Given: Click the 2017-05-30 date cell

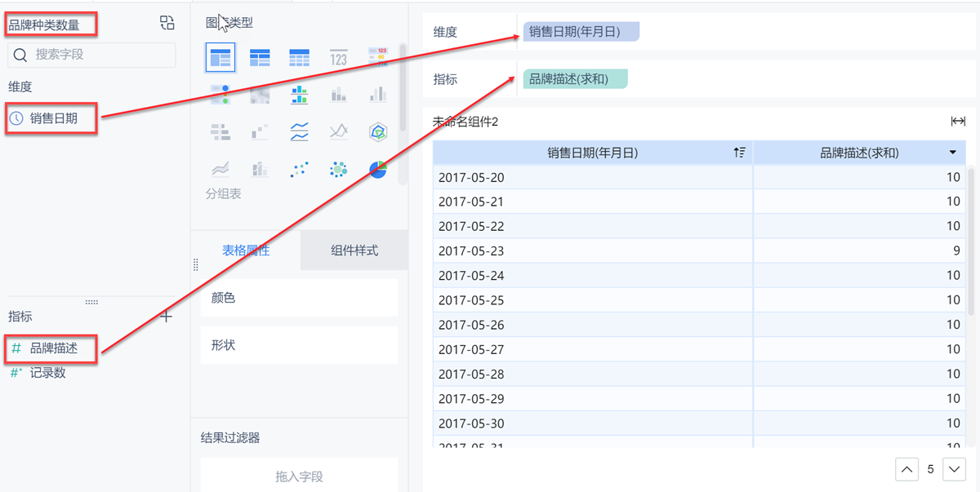Looking at the screenshot, I should coord(592,423).
